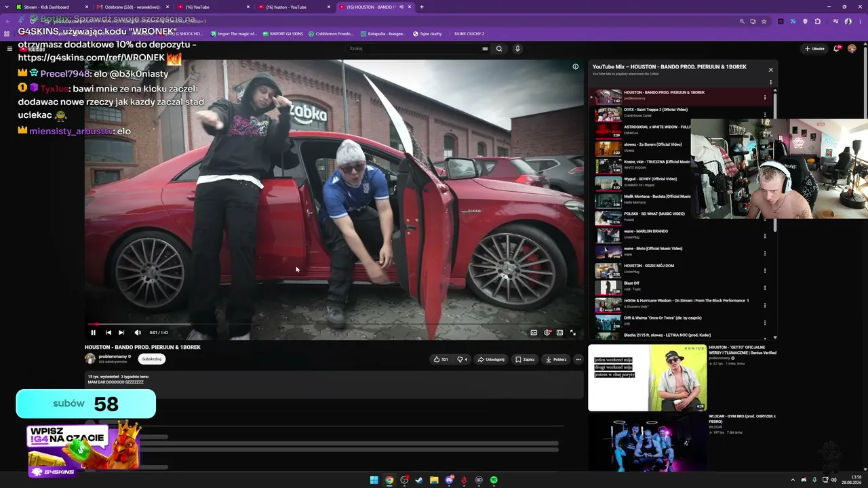This screenshot has height=488, width=868.
Task: Open the taskbar clock showing 13:58
Action: tap(850, 480)
